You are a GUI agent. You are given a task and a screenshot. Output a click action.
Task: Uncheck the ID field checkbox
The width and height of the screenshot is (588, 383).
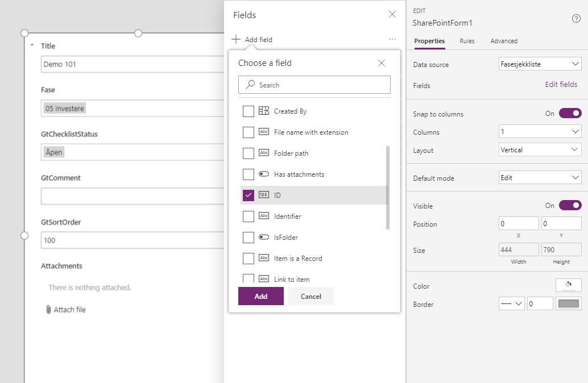pos(249,195)
